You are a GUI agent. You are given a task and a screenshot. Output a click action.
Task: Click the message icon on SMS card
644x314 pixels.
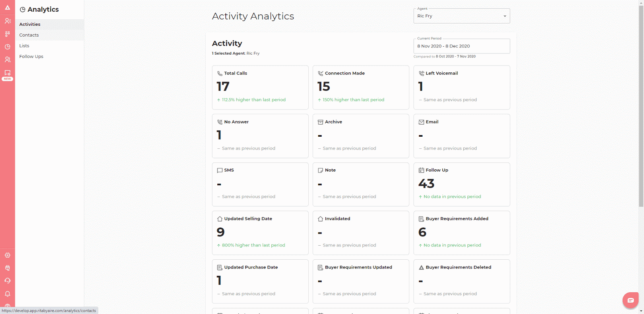tap(220, 170)
